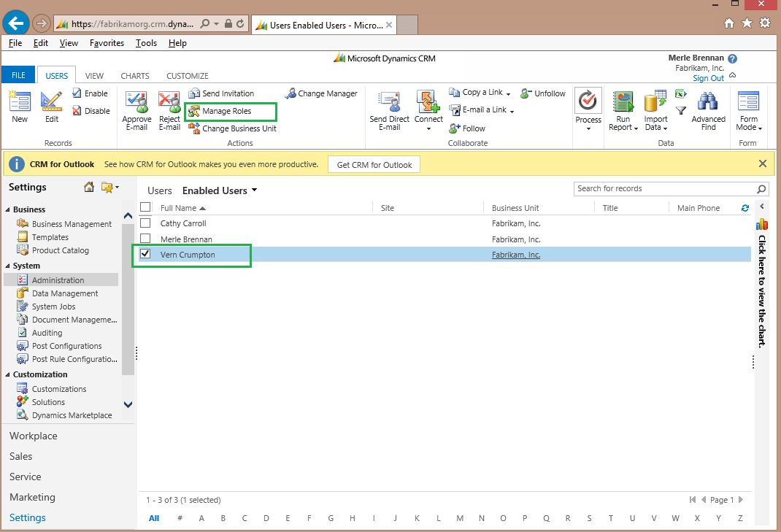Click the Reject E-mail icon
Viewport: 781px width, 532px height.
coord(169,109)
